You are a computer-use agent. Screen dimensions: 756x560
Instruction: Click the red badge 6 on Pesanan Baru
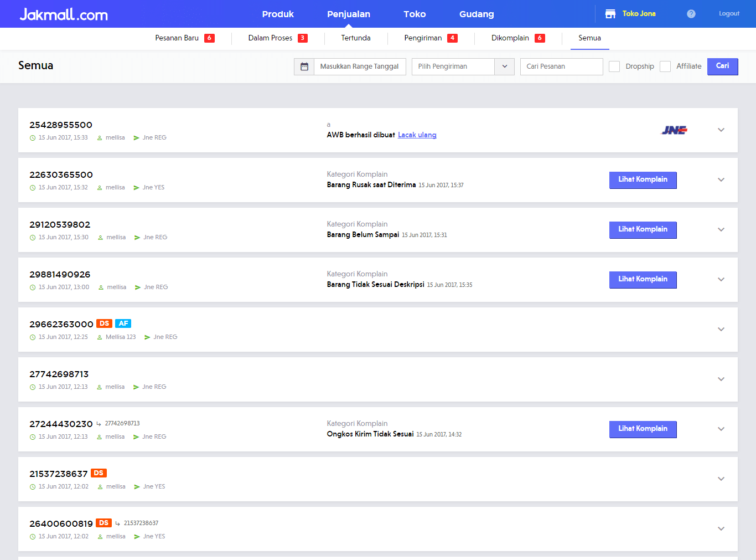pos(209,38)
